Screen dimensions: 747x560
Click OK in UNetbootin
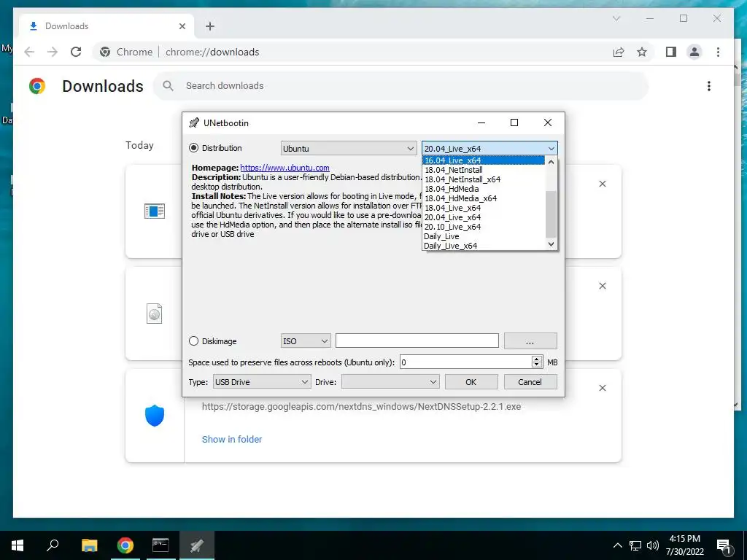(471, 382)
